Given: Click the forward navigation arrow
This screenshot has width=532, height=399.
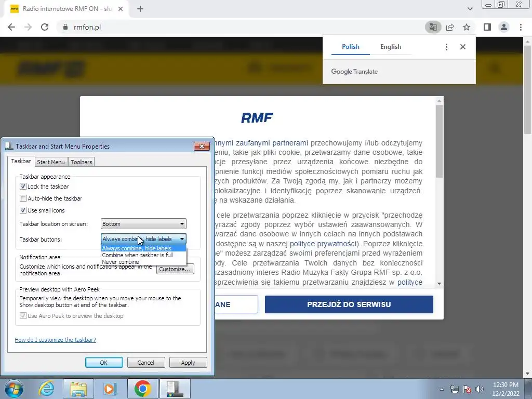Looking at the screenshot, I should (28, 27).
